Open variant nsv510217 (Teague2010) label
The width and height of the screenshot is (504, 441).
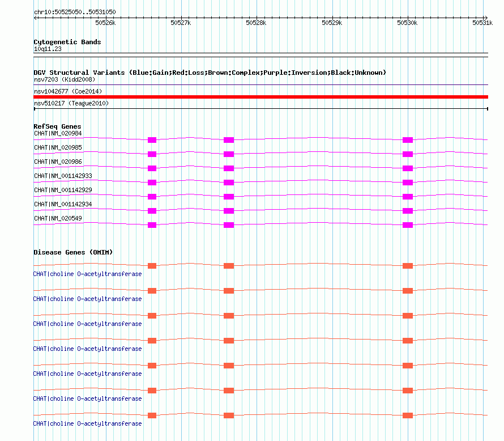(x=71, y=103)
